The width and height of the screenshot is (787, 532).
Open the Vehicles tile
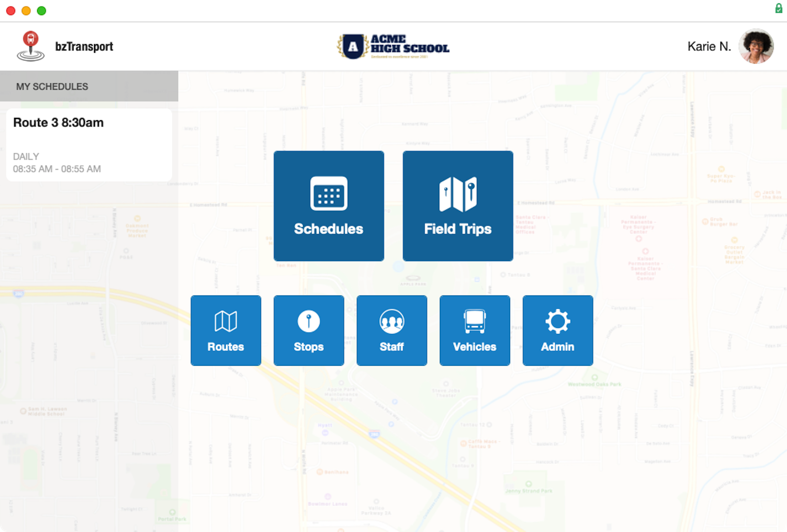click(x=475, y=331)
